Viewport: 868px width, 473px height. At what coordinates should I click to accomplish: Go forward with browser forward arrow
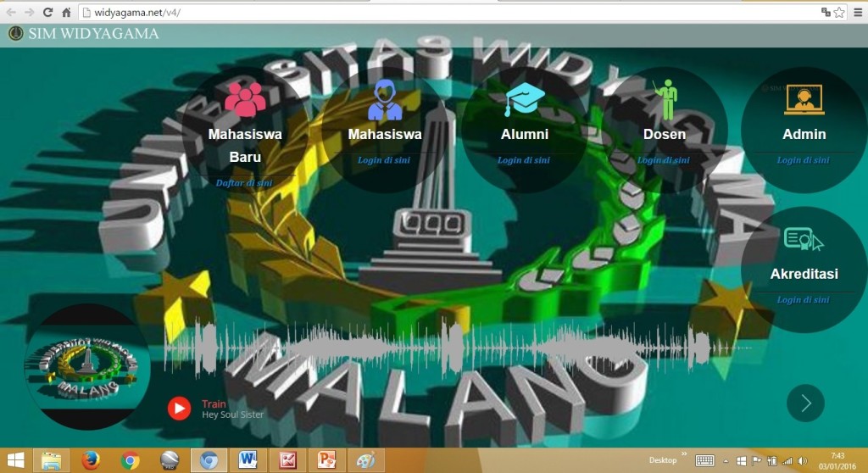click(30, 12)
